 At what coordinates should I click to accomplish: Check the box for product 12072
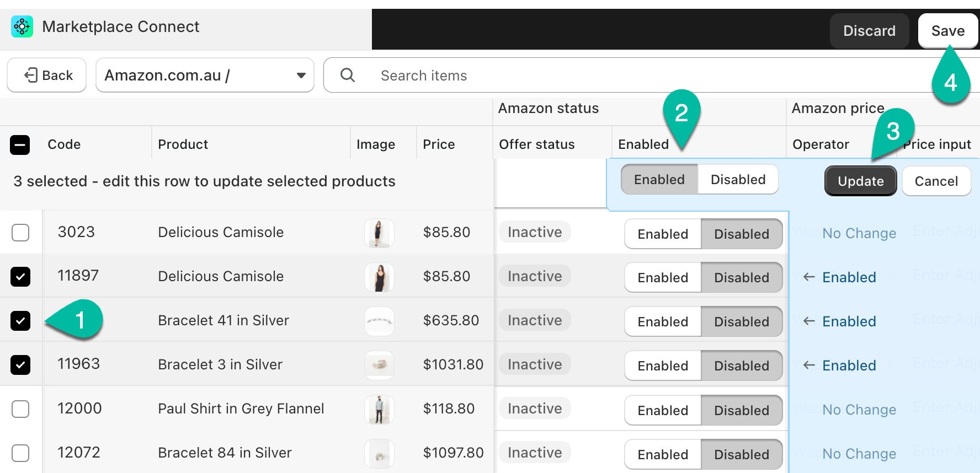pyautogui.click(x=20, y=453)
